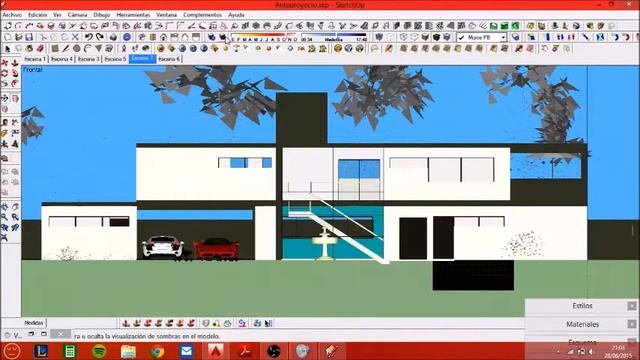Select the Paint Bucket tool
This screenshot has width=640, height=360.
point(29,49)
